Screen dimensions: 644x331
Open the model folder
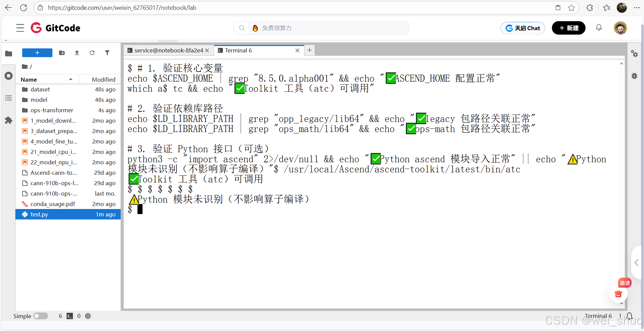tap(68, 100)
